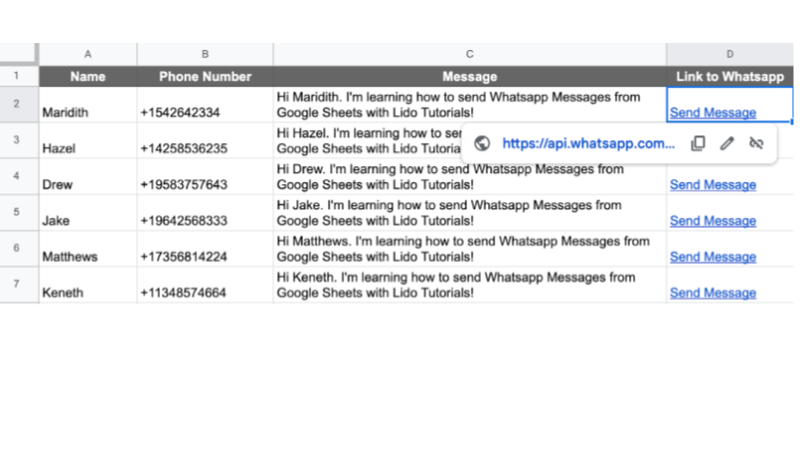
Task: Click the edit link pencil icon
Action: point(727,143)
